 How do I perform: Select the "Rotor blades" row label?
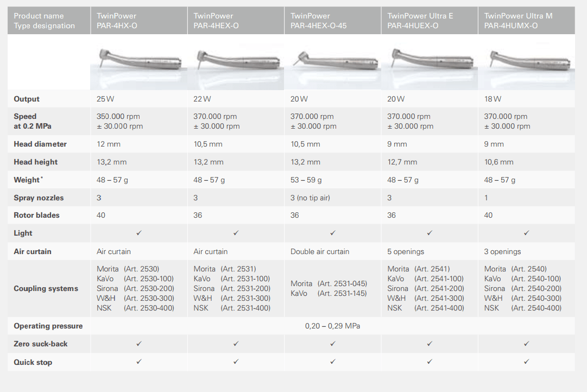click(x=36, y=216)
